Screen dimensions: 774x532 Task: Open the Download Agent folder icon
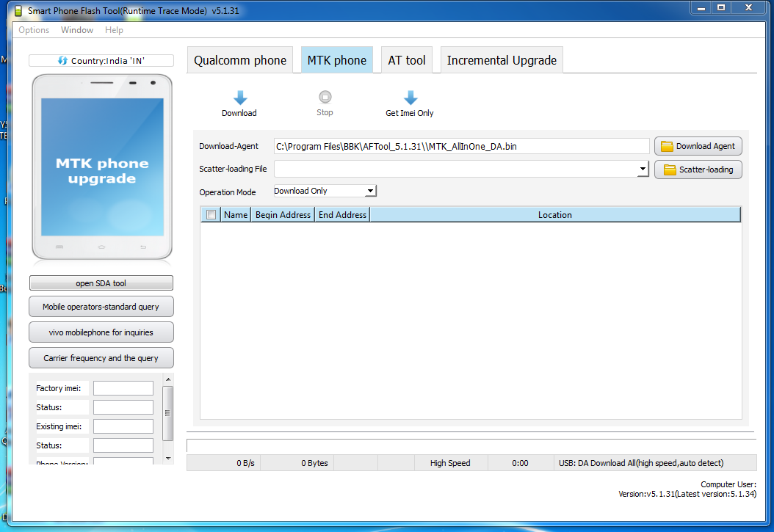[x=668, y=146]
